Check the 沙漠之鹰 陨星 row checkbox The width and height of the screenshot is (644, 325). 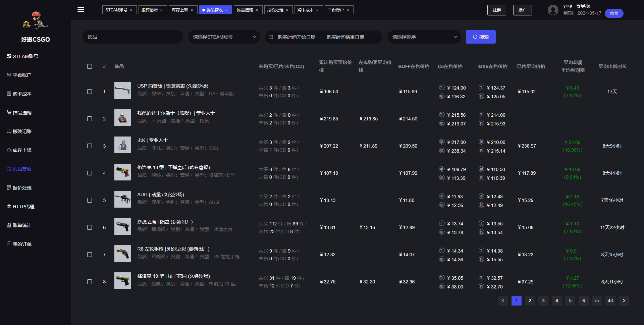90,227
